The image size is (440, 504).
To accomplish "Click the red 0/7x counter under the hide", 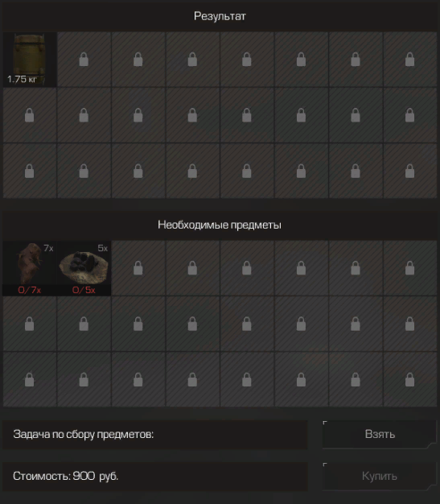I will (30, 291).
